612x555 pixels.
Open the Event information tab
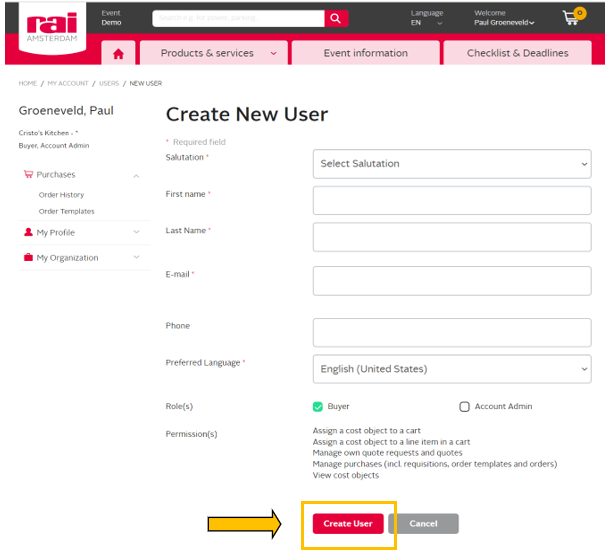tap(366, 53)
